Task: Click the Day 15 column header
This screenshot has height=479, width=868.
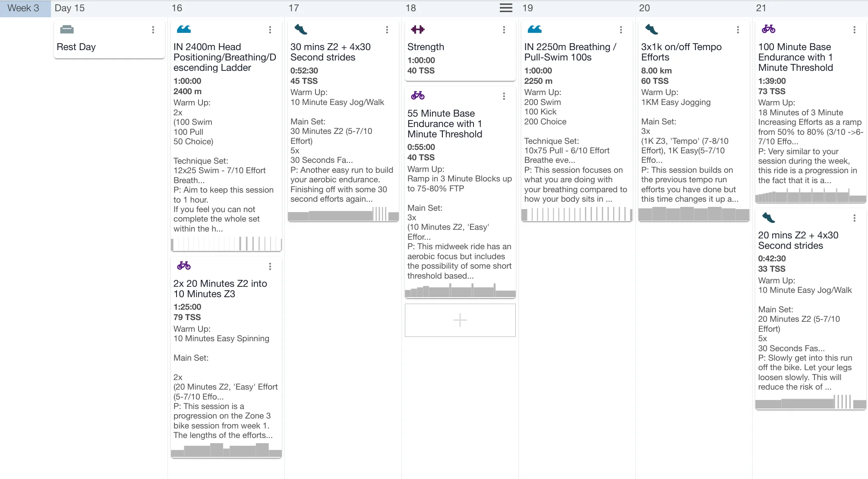Action: [x=69, y=8]
